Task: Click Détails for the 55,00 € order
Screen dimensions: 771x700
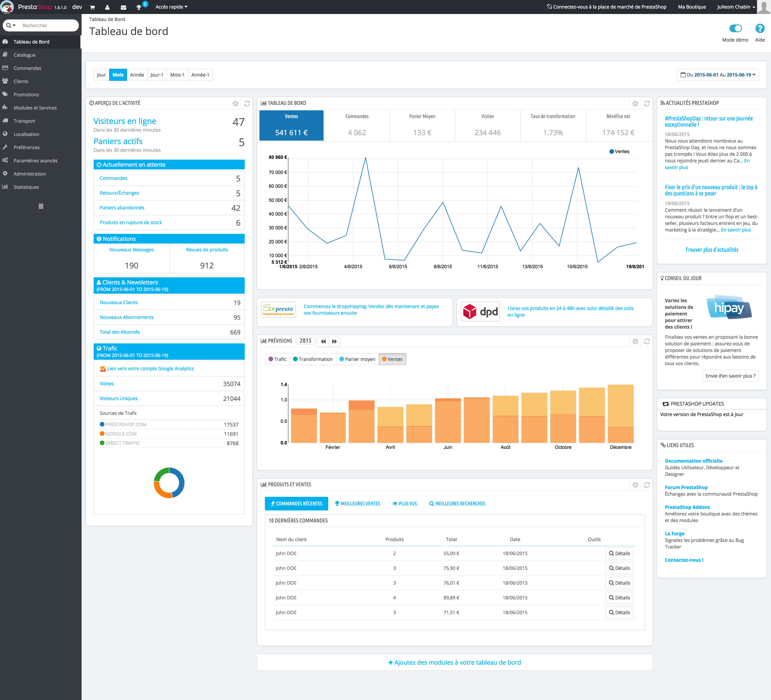Action: click(619, 553)
